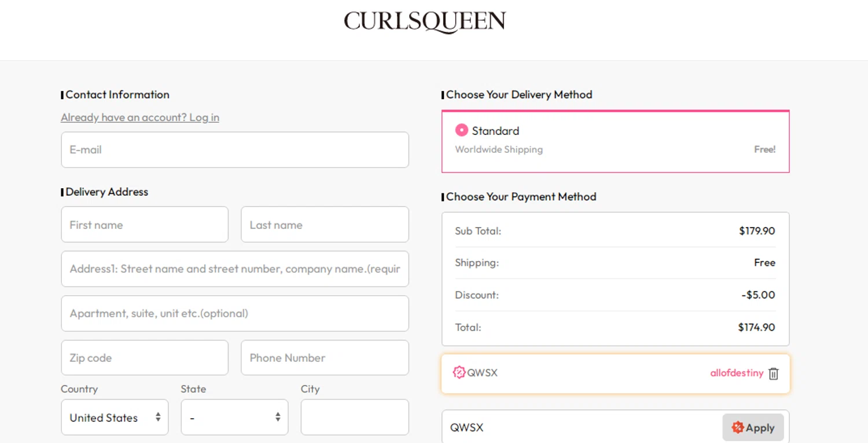This screenshot has width=868, height=443.
Task: Click the Sub Total amount $179.90
Action: 757,231
